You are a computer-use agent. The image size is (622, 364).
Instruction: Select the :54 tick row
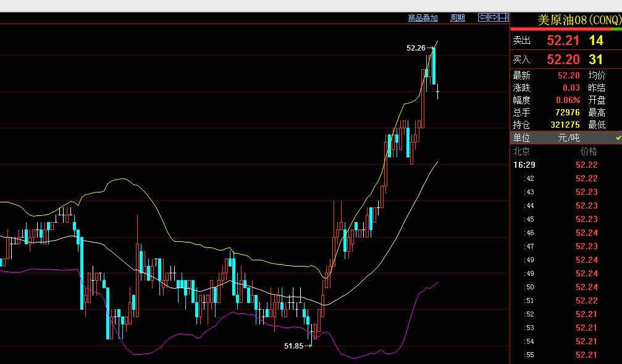tap(566, 341)
